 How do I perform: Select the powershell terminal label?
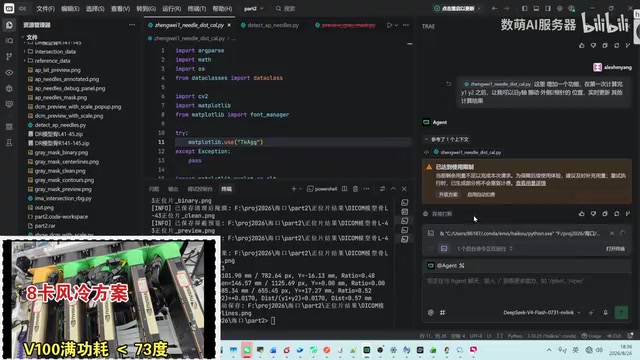coord(322,189)
